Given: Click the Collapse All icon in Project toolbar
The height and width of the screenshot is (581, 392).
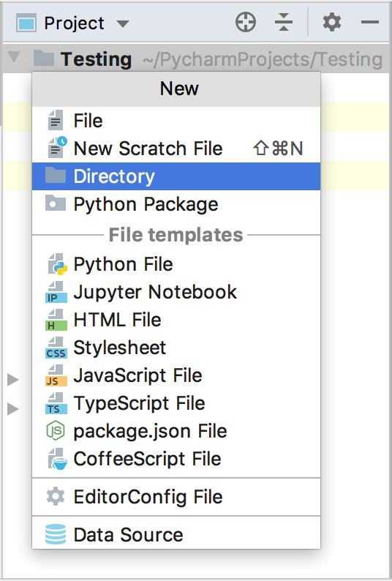Looking at the screenshot, I should pyautogui.click(x=284, y=22).
